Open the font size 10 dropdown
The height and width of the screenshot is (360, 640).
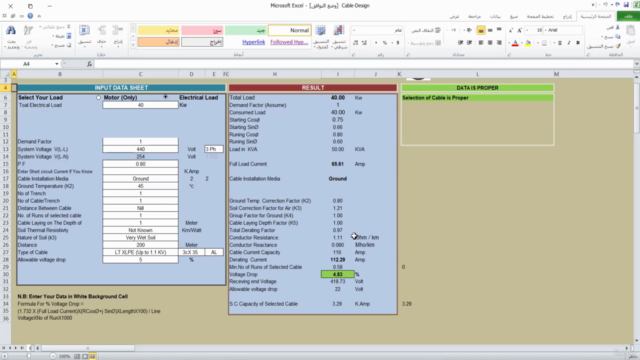(x=528, y=30)
